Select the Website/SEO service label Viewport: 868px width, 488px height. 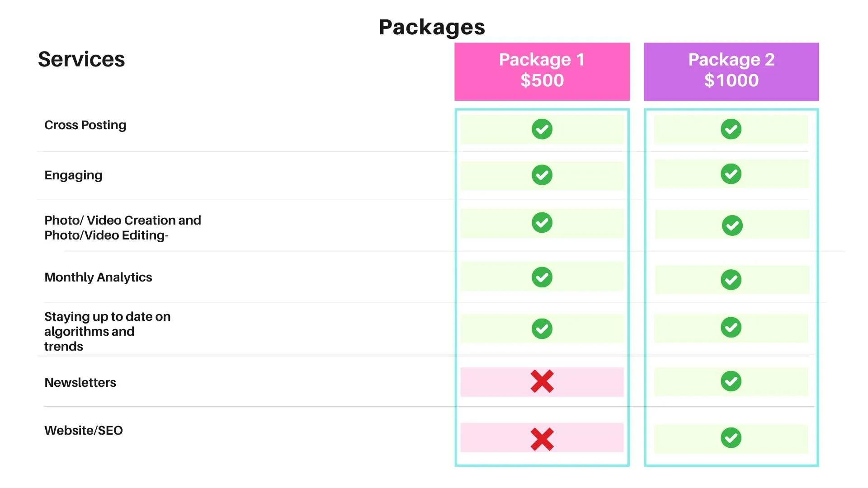pyautogui.click(x=84, y=431)
